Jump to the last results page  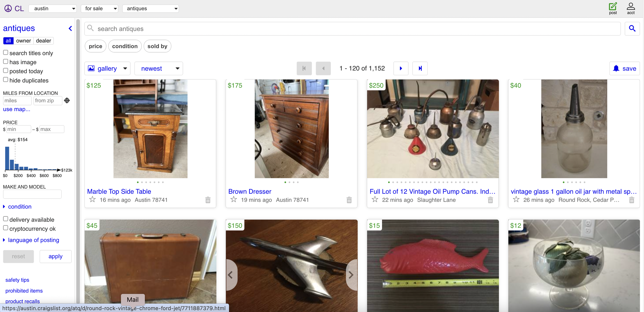[x=420, y=68]
